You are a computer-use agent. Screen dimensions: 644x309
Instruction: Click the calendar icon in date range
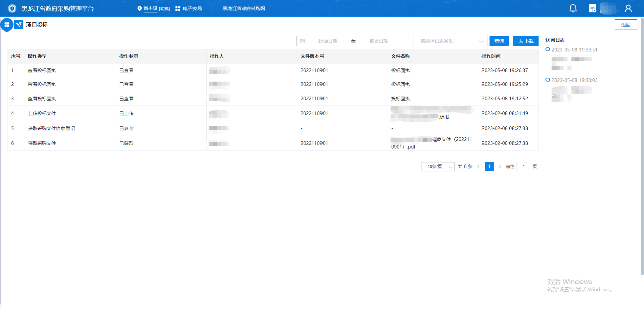coord(302,41)
